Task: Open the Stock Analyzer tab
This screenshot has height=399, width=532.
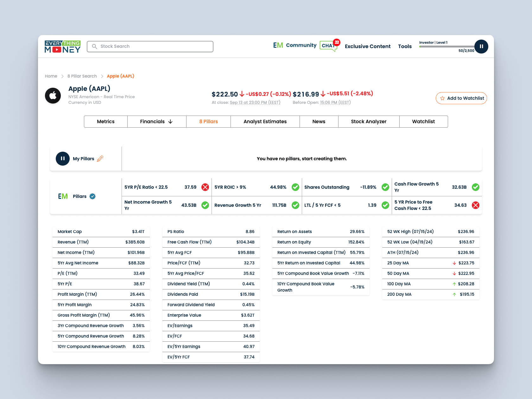Action: pyautogui.click(x=369, y=122)
